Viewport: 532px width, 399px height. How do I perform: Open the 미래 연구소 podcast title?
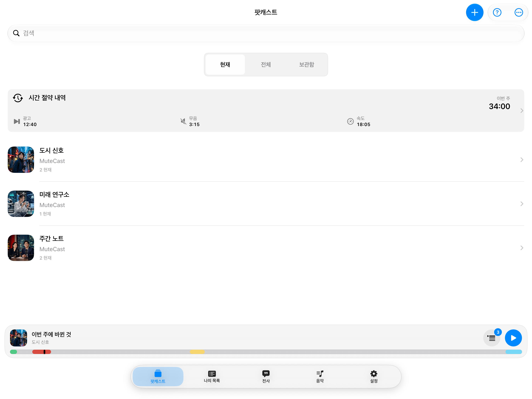coord(54,194)
